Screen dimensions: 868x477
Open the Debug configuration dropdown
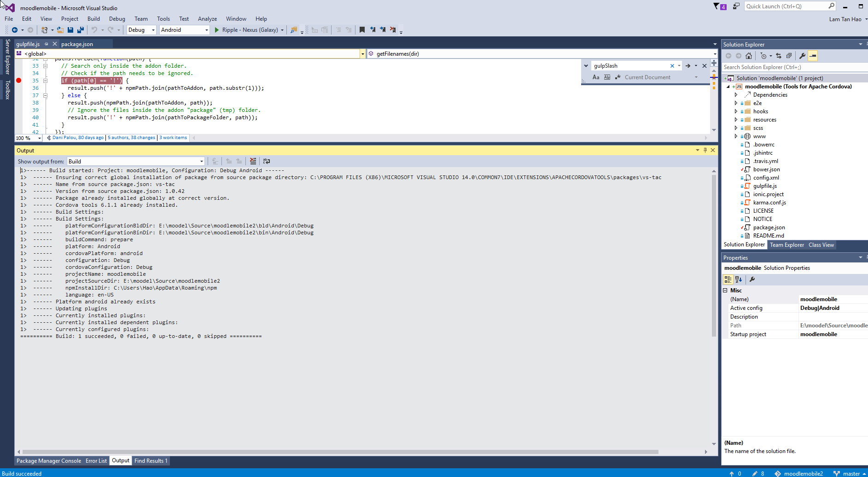click(141, 30)
